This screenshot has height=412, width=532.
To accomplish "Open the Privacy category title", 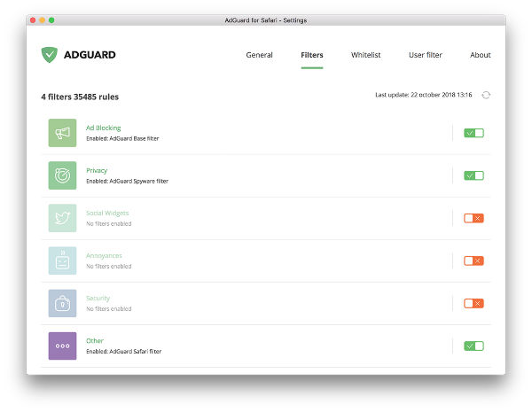I will (x=96, y=170).
